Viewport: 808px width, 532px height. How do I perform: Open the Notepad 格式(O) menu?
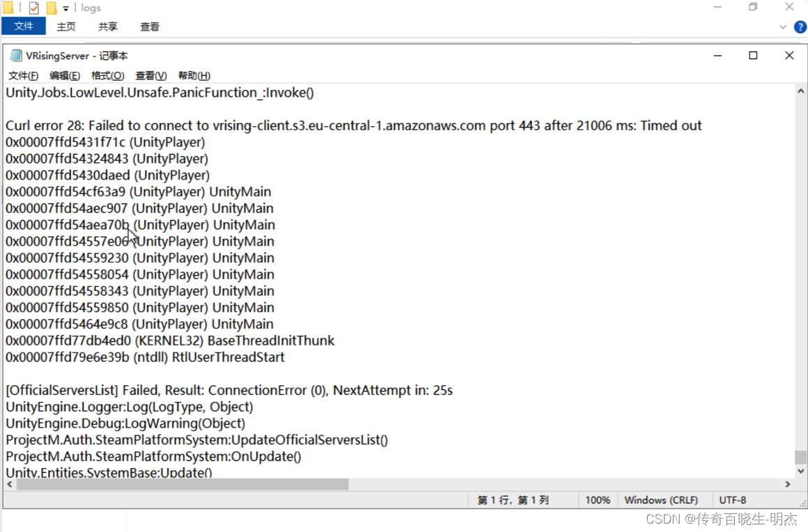(108, 76)
